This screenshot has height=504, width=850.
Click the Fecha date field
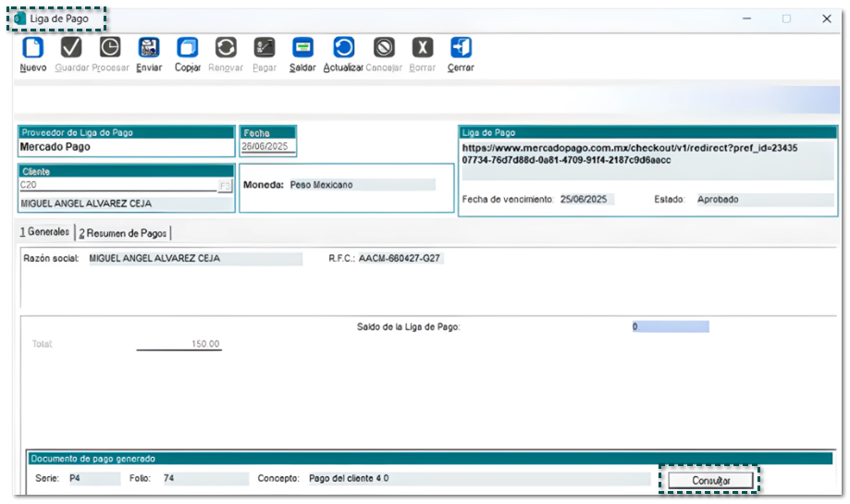coord(266,147)
